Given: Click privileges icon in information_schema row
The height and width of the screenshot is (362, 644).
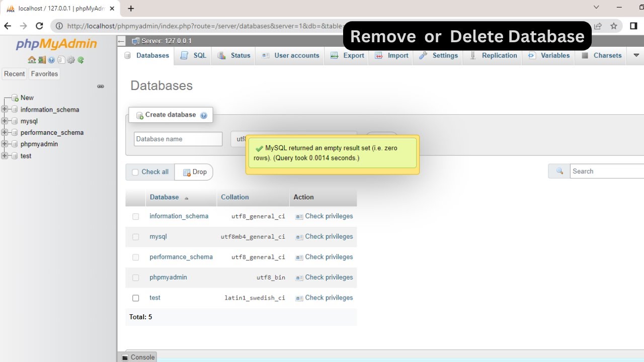Looking at the screenshot, I should (x=299, y=217).
